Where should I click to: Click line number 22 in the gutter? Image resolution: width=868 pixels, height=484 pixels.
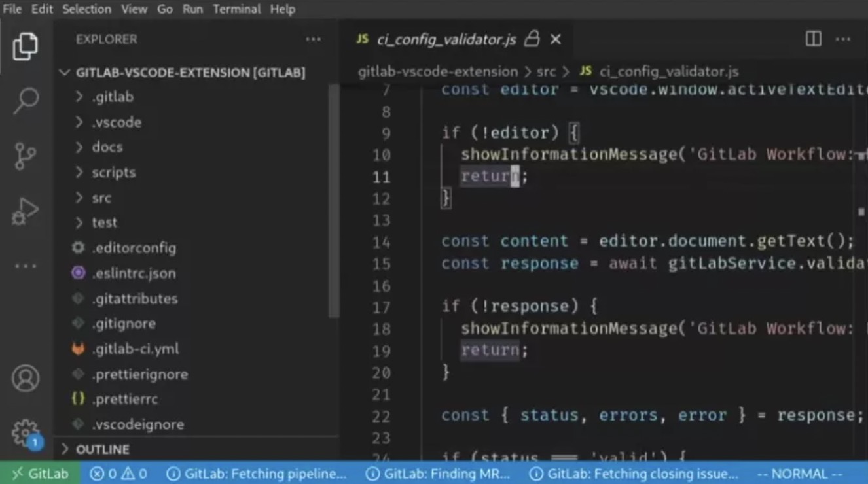pyautogui.click(x=382, y=416)
